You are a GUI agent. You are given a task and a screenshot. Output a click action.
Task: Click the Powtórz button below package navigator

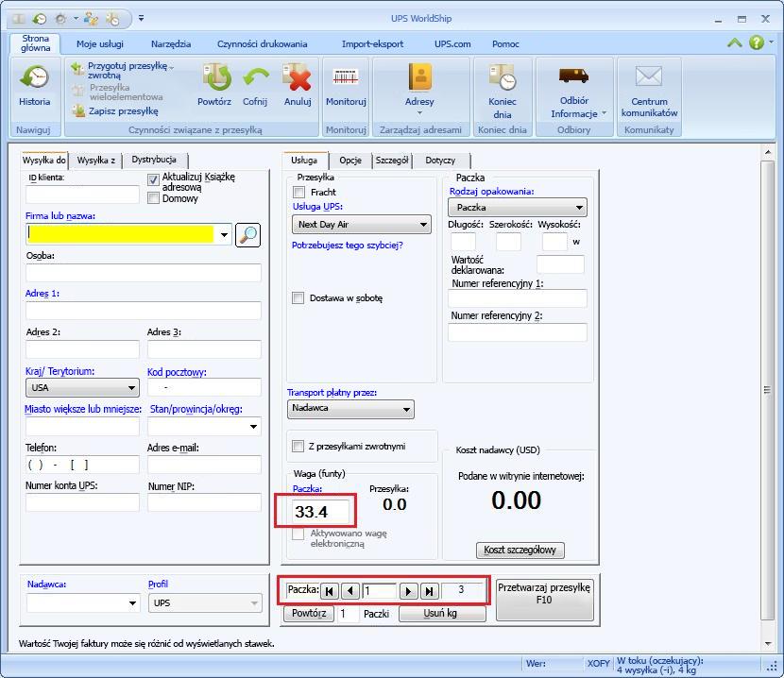[309, 614]
